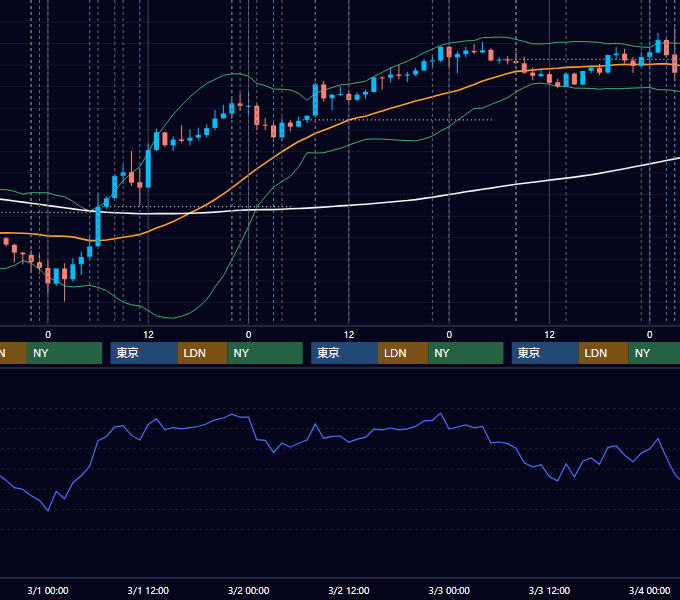Click the blue oscillator line in lower pane
The height and width of the screenshot is (600, 680).
[347, 441]
